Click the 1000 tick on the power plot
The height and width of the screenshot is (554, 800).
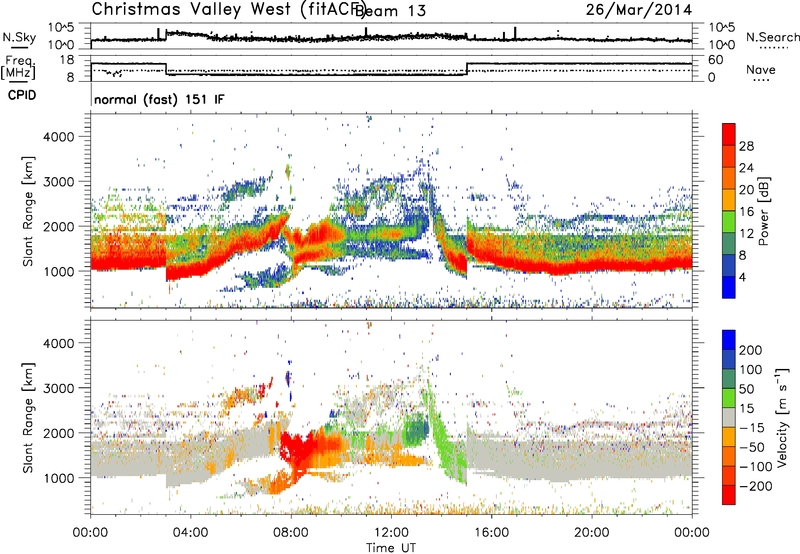[x=58, y=271]
